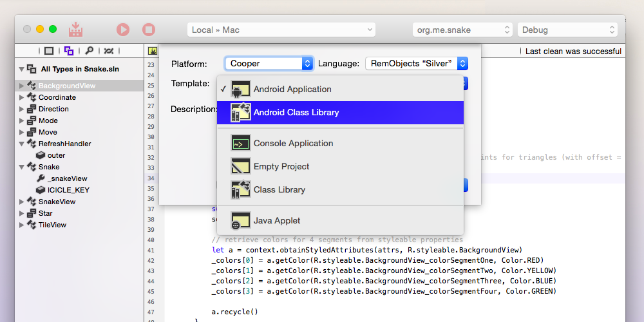
Task: Select the checked Android Application template
Action: tap(292, 90)
